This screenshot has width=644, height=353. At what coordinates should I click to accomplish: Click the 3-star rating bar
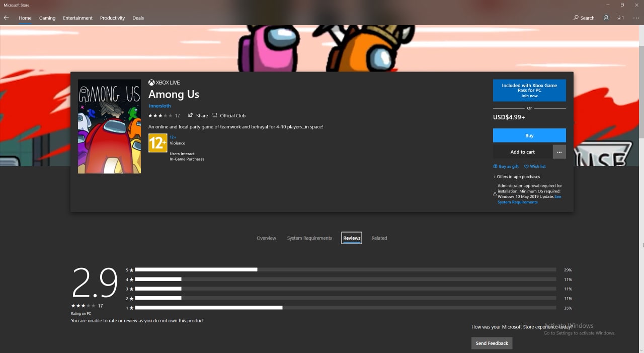pos(345,289)
